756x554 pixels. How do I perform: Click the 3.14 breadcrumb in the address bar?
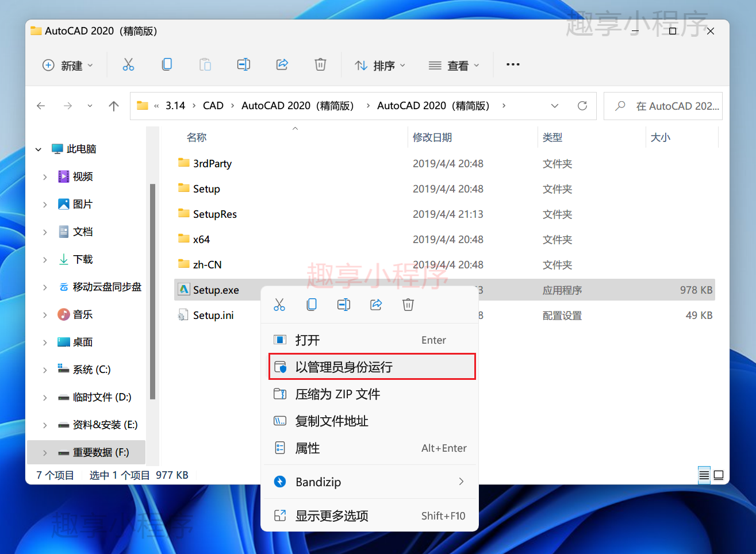(175, 106)
